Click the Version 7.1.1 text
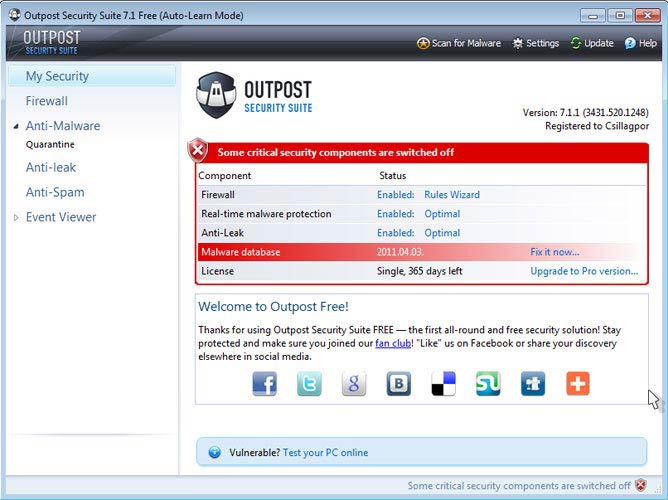Image resolution: width=668 pixels, height=500 pixels. pyautogui.click(x=585, y=112)
